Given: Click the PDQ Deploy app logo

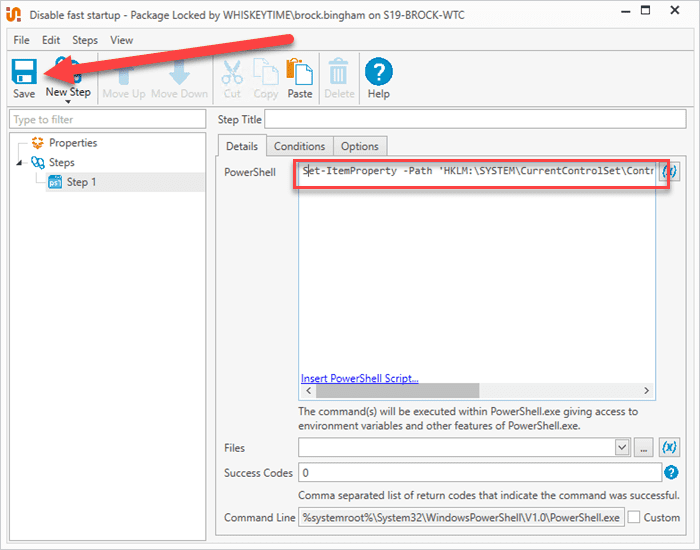Looking at the screenshot, I should pyautogui.click(x=13, y=15).
